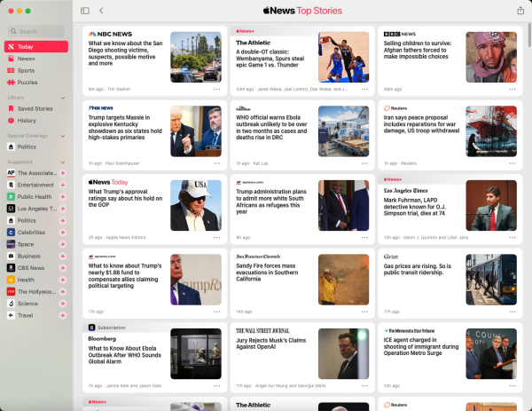Open Bloomberg Ebola Outbreak WHO alarm story

click(x=124, y=355)
